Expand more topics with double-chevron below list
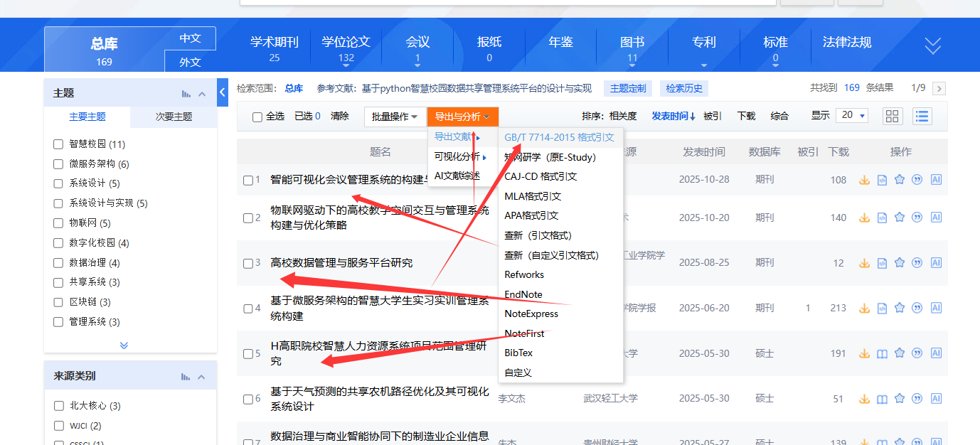Screen dimensions: 980x445 click(x=124, y=345)
